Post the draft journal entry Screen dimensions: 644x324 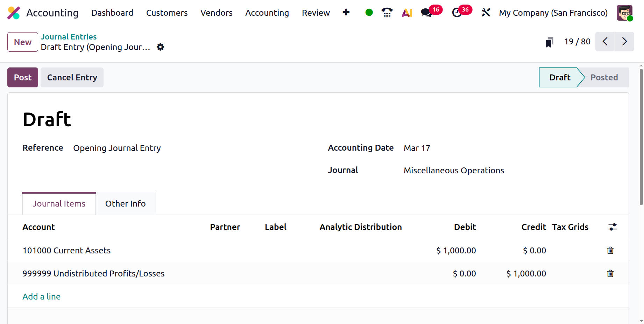(23, 77)
